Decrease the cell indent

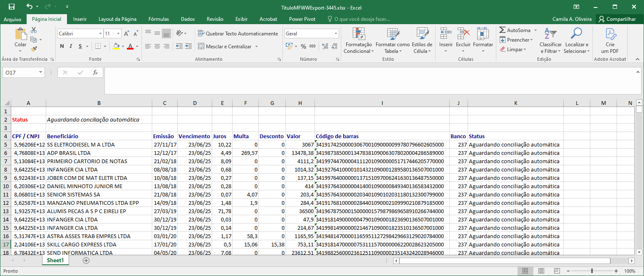179,46
